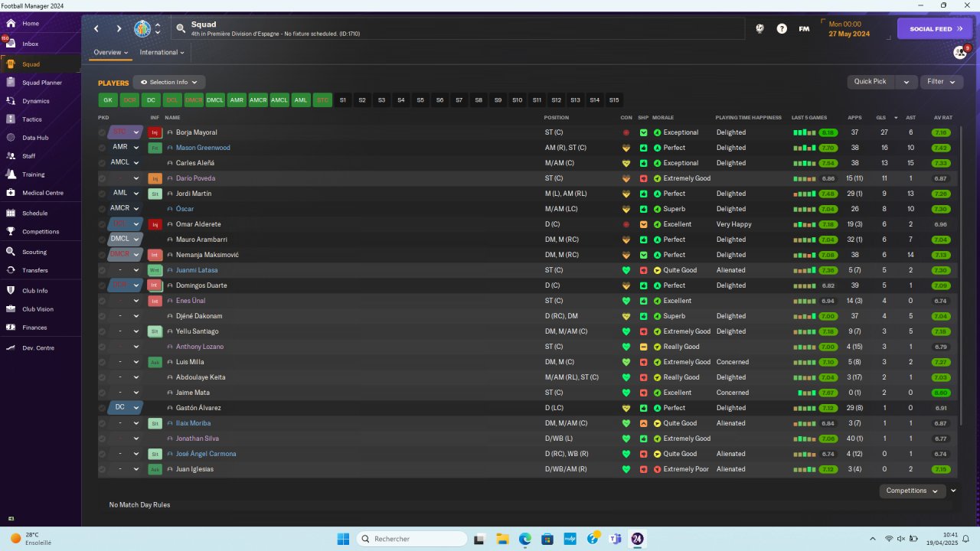Click Juanmi Latasa's Wnt status icon

(155, 270)
